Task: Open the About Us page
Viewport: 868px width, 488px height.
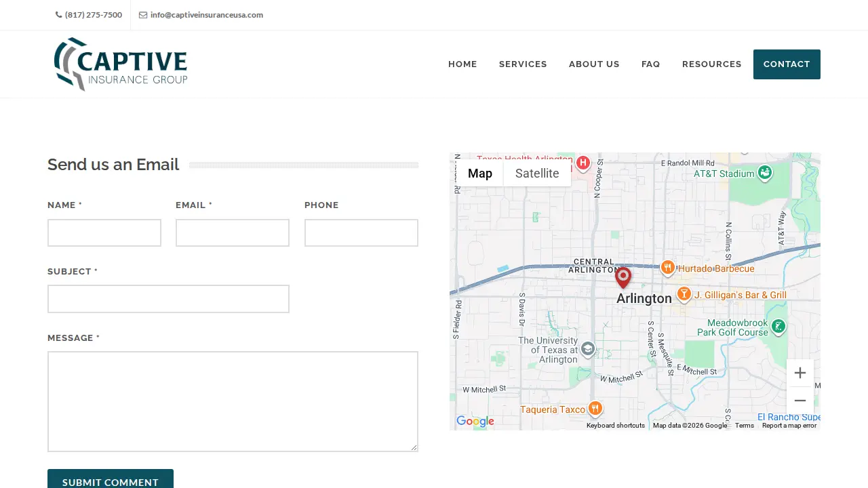Action: pos(594,64)
